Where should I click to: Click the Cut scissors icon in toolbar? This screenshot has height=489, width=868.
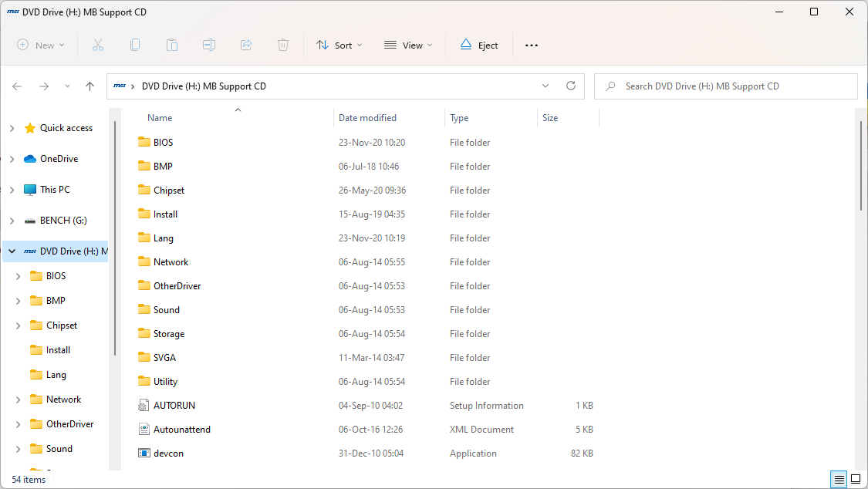pyautogui.click(x=98, y=46)
